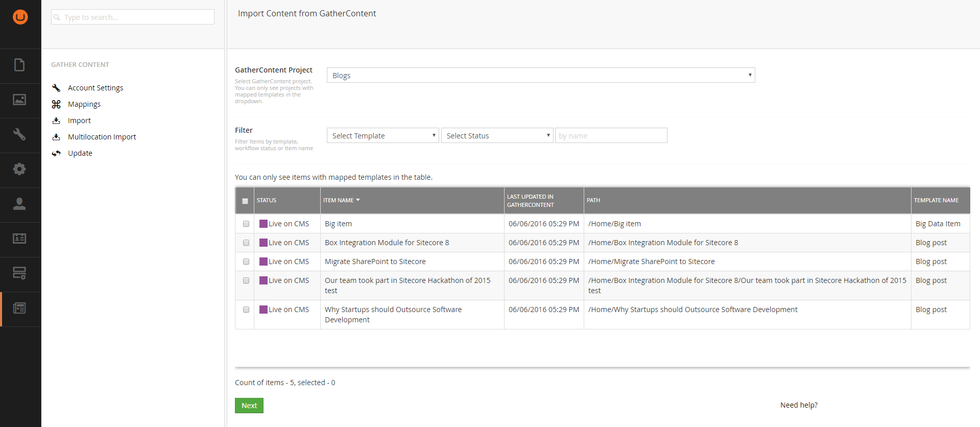Viewport: 980px width, 427px height.
Task: Sort by Last Updated in GatherContent header
Action: pos(530,201)
